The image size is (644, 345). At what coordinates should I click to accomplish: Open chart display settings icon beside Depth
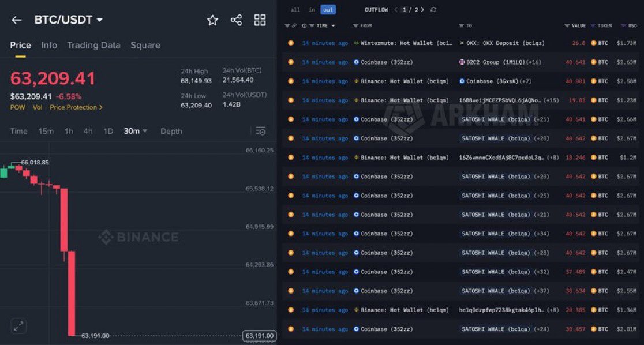(260, 131)
